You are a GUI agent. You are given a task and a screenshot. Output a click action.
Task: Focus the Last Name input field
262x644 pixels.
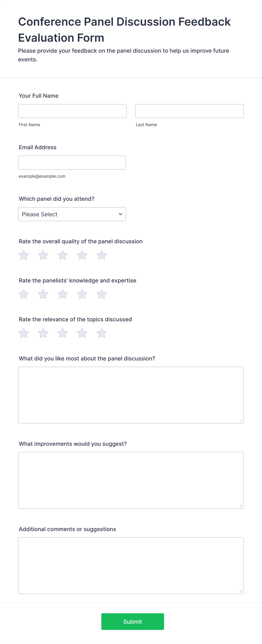189,111
